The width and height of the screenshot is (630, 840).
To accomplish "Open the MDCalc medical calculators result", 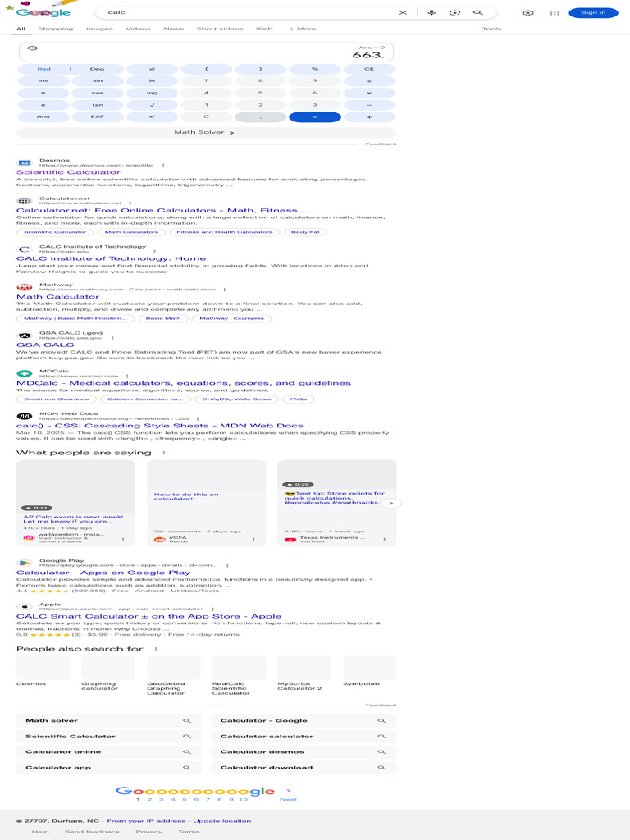I will click(184, 384).
